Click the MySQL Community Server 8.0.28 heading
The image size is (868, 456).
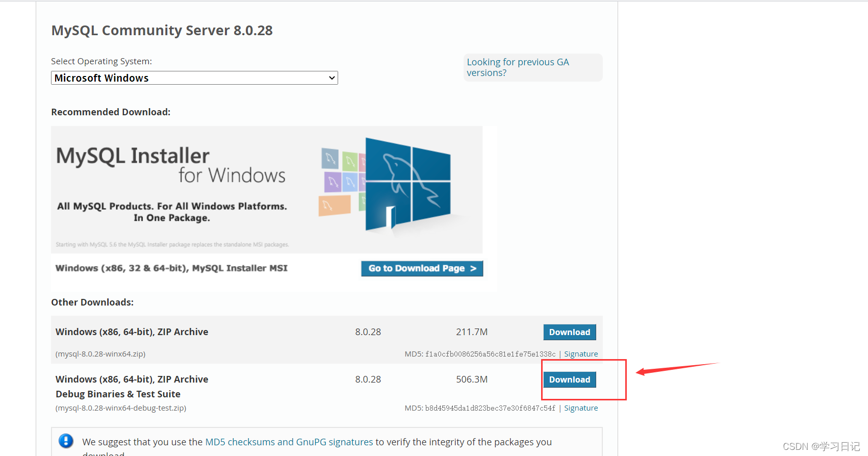(x=162, y=31)
